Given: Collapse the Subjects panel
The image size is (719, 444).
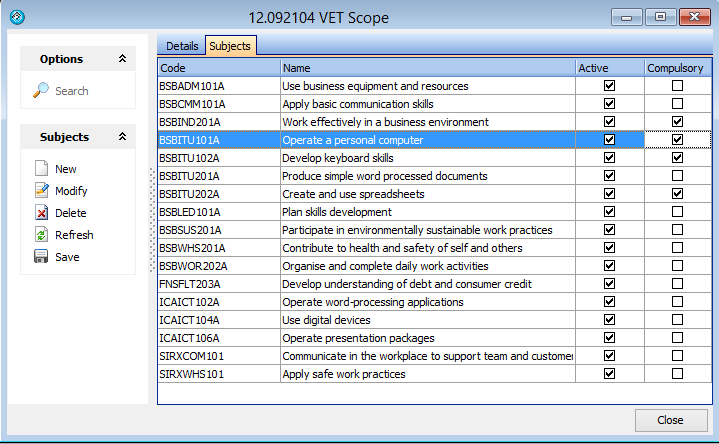Looking at the screenshot, I should [122, 137].
